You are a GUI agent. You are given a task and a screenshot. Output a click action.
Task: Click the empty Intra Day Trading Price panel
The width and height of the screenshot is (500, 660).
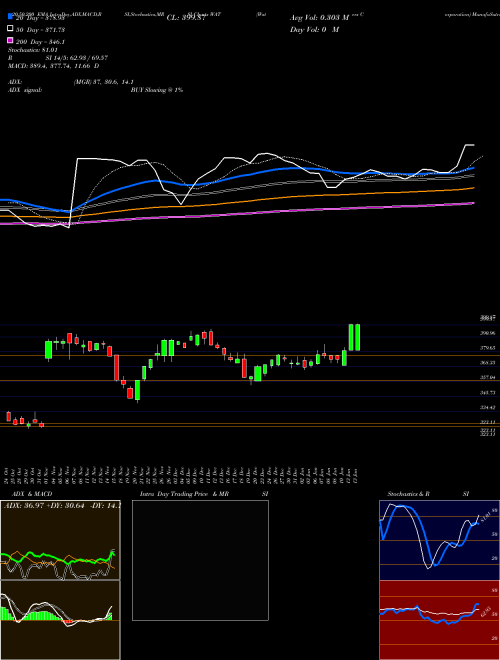(200, 560)
